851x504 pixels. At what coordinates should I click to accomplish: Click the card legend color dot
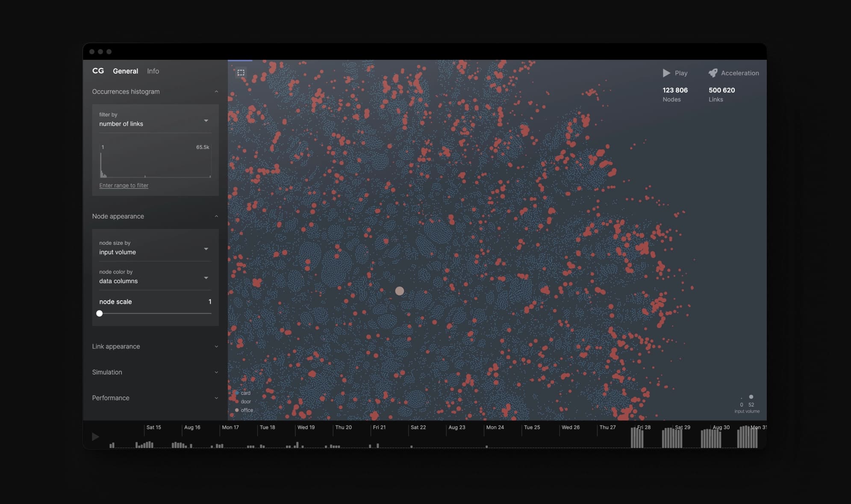click(237, 393)
